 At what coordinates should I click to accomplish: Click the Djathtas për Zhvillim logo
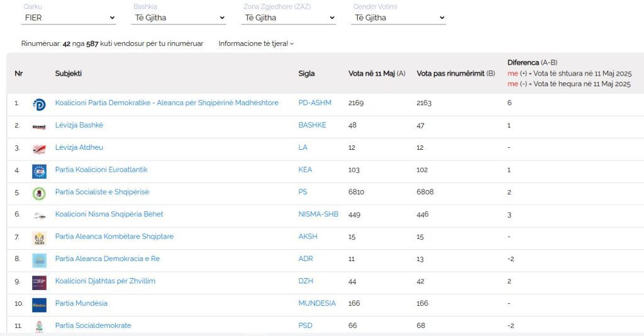[39, 282]
